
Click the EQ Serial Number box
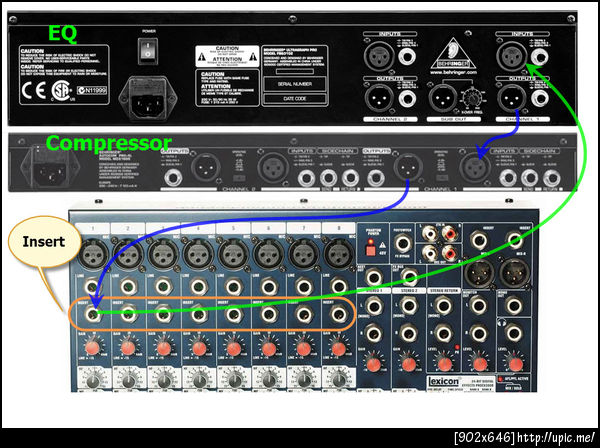pos(295,84)
